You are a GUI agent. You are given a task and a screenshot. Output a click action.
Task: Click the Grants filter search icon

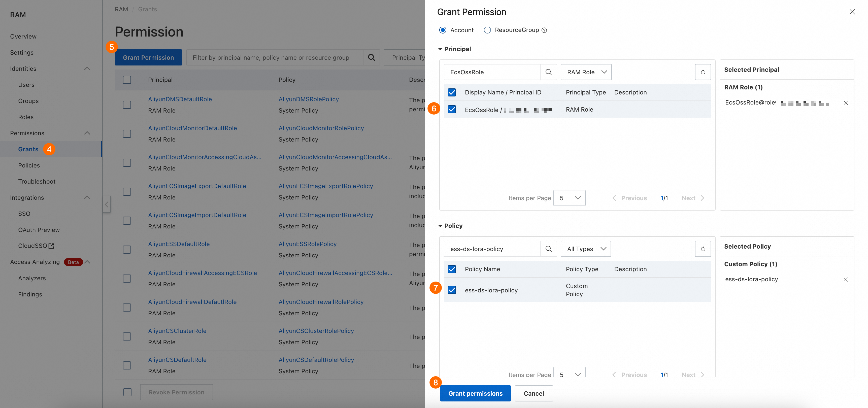point(371,58)
